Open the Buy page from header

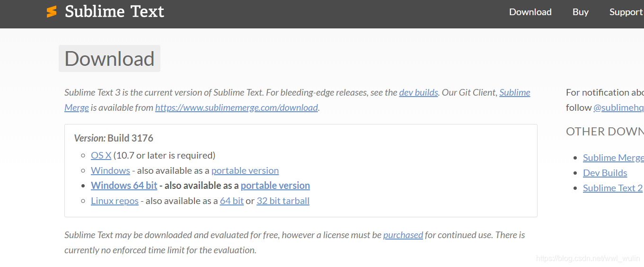tap(580, 12)
